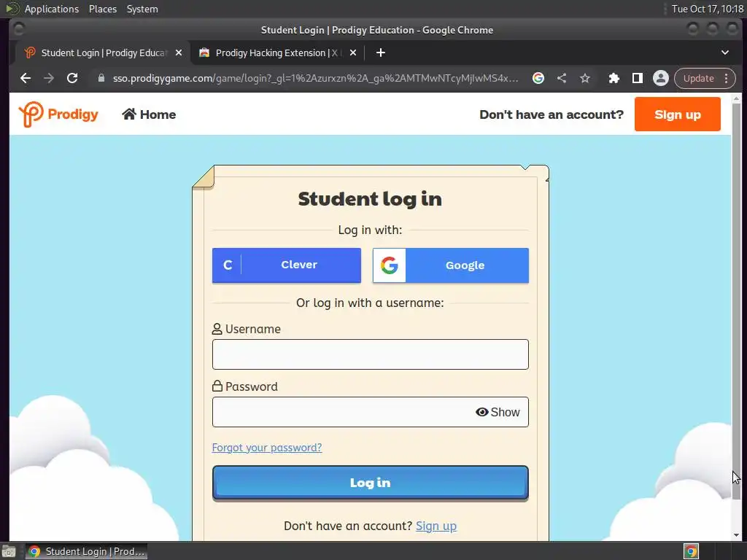Share this page icon
Viewport: 747px width, 560px height.
[x=562, y=78]
